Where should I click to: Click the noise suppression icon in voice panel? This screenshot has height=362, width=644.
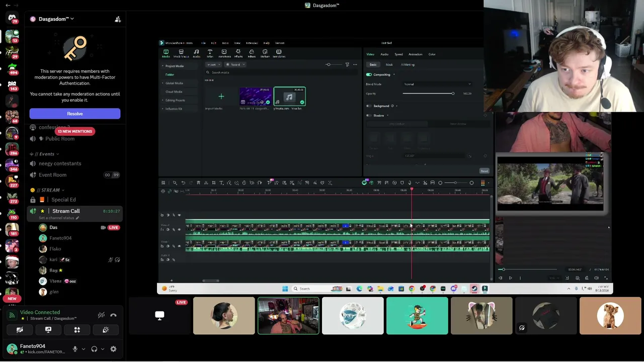[101, 315]
